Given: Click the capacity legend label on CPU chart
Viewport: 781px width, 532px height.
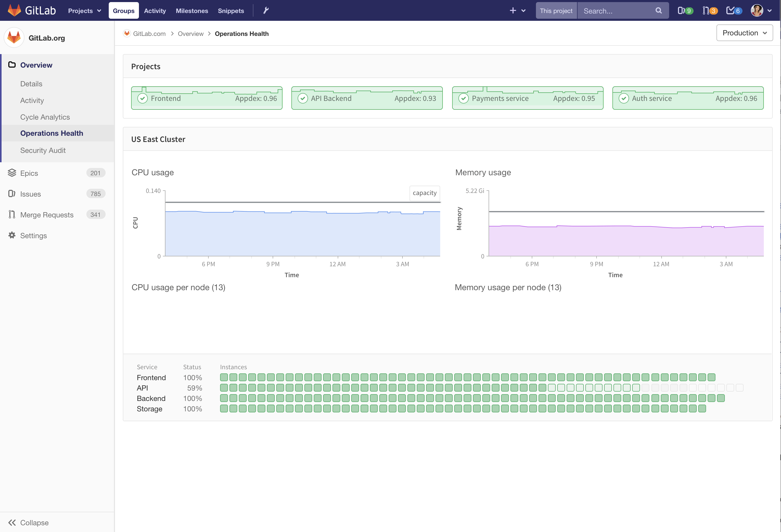Looking at the screenshot, I should (424, 193).
